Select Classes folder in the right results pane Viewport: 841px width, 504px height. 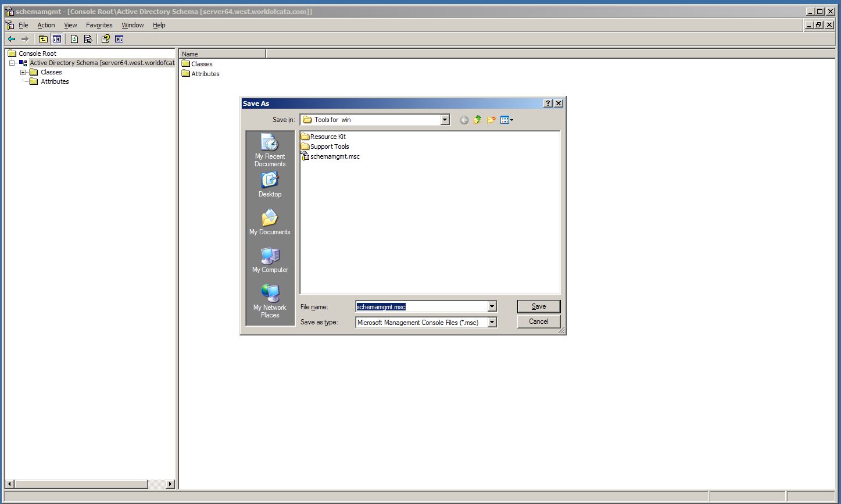point(197,64)
